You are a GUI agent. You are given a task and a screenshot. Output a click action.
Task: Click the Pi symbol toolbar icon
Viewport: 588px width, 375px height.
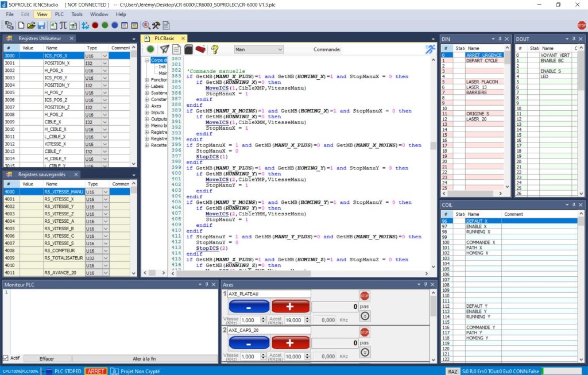coord(63,25)
